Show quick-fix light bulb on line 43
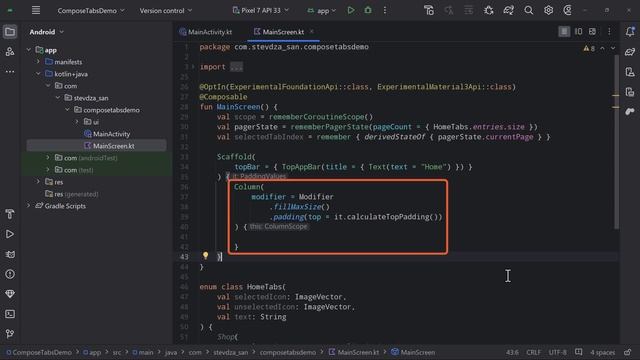 205,256
